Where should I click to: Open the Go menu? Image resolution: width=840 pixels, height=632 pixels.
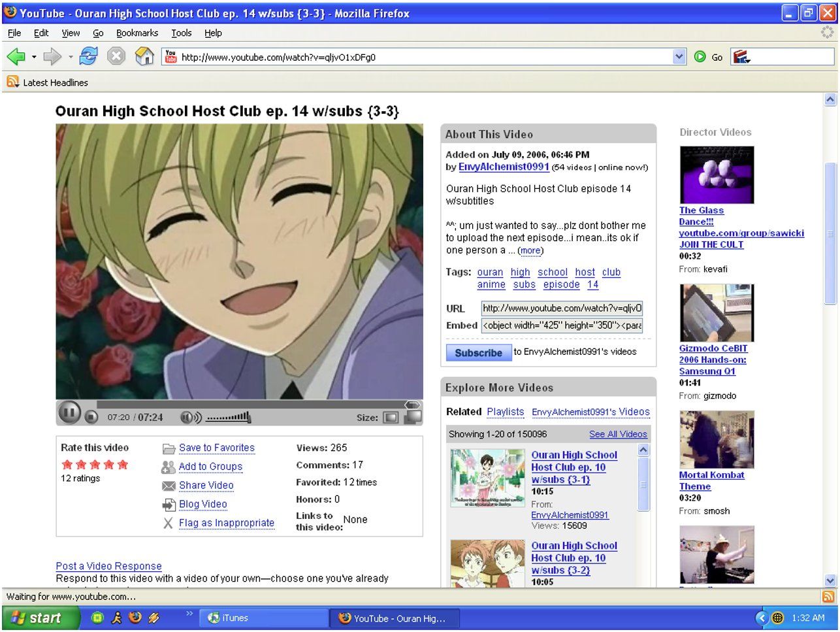[x=98, y=33]
